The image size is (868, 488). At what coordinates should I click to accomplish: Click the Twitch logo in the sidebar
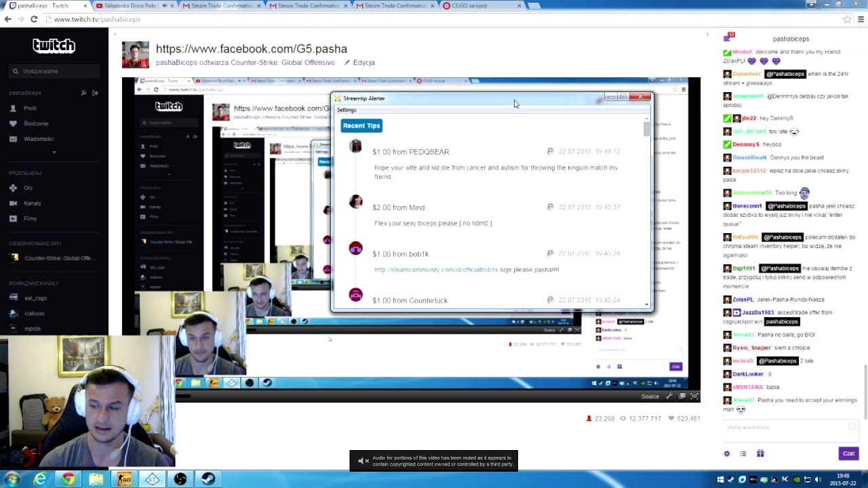[54, 45]
